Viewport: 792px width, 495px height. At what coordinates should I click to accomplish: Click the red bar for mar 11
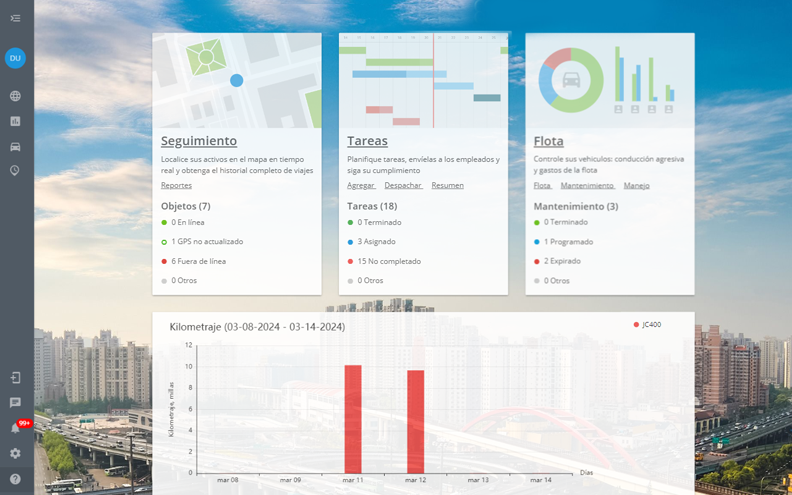pyautogui.click(x=353, y=418)
